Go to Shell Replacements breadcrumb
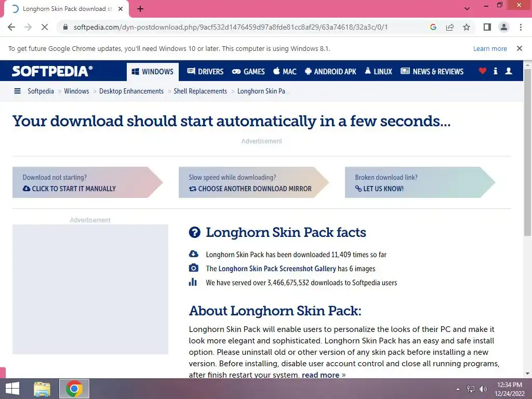The image size is (532, 399). (x=200, y=91)
